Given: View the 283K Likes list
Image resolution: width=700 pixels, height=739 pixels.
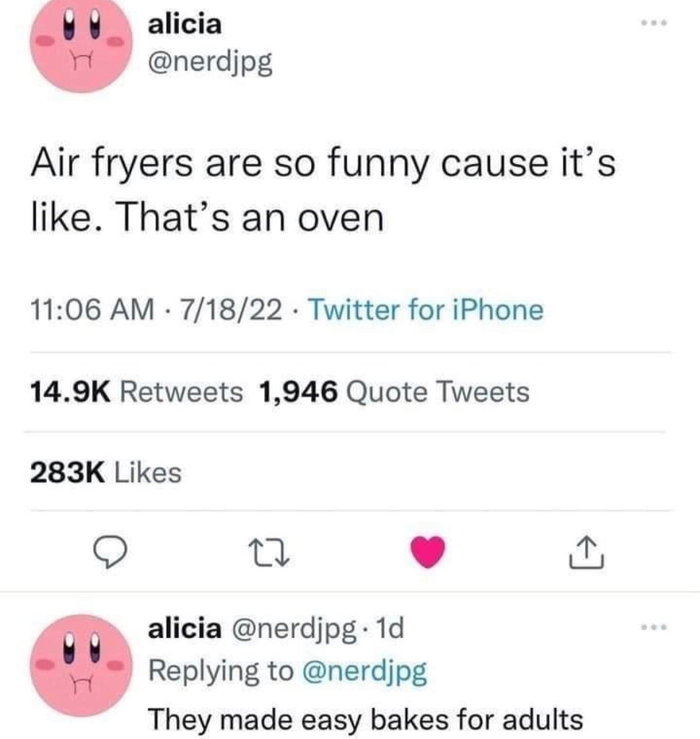Looking at the screenshot, I should (x=105, y=473).
